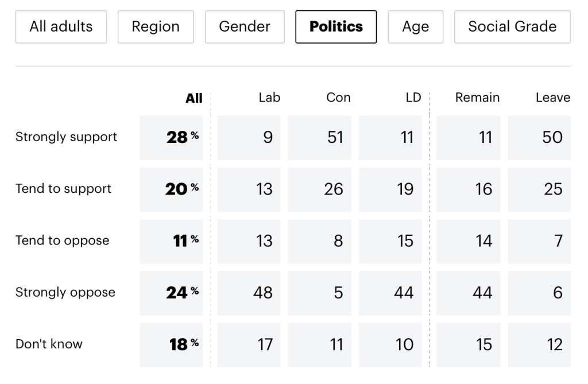This screenshot has width=588, height=384.
Task: Click the LD column header
Action: (x=413, y=98)
